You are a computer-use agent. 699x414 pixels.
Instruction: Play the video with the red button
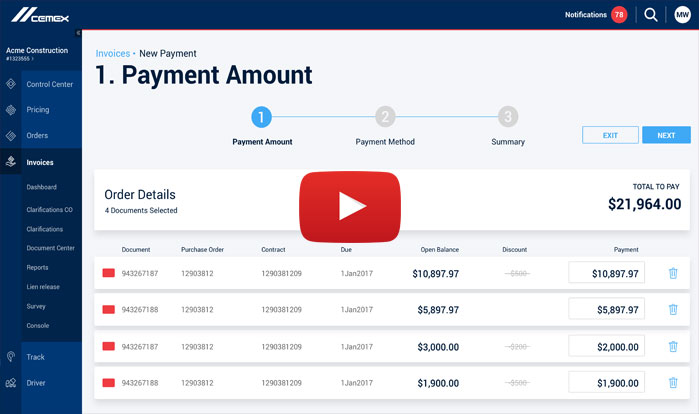pyautogui.click(x=350, y=206)
